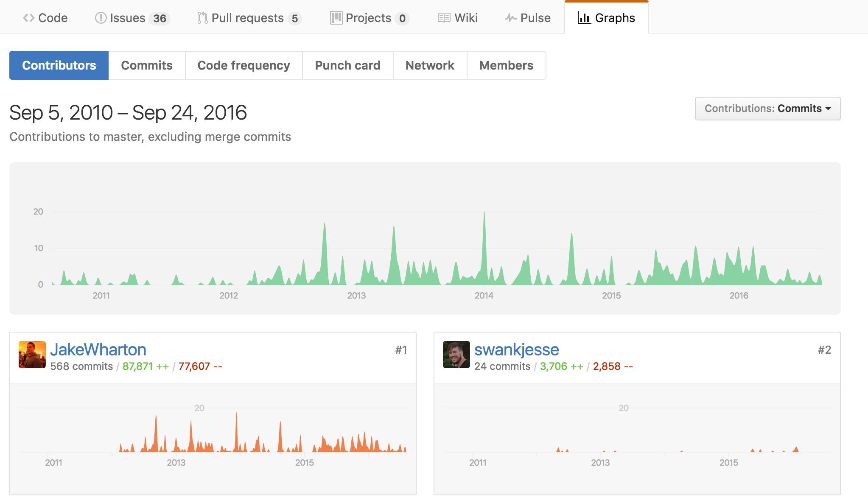The height and width of the screenshot is (503, 868).
Task: Click the Issues count badge showing 36
Action: tap(160, 18)
